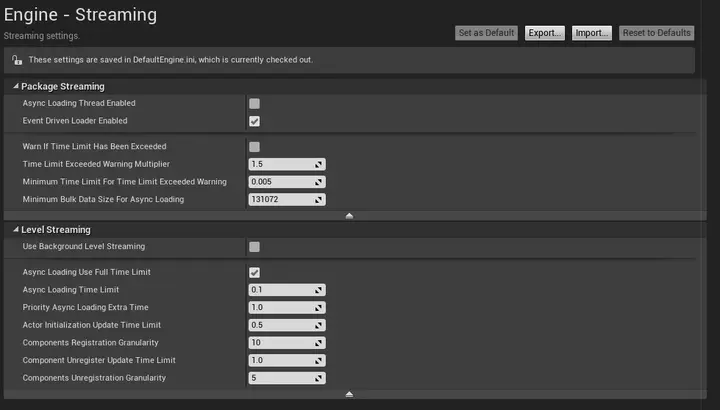Click spin arrow on Time Limit Exceeded Warning Multiplier
The width and height of the screenshot is (720, 410).
(319, 164)
